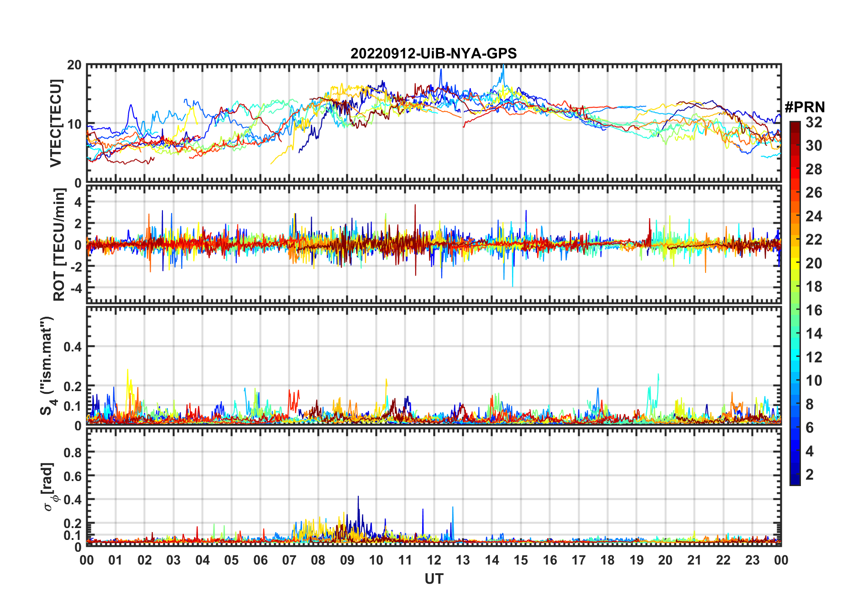This screenshot has height=607, width=868.
Task: Click x-axis hour label 23
Action: click(753, 560)
